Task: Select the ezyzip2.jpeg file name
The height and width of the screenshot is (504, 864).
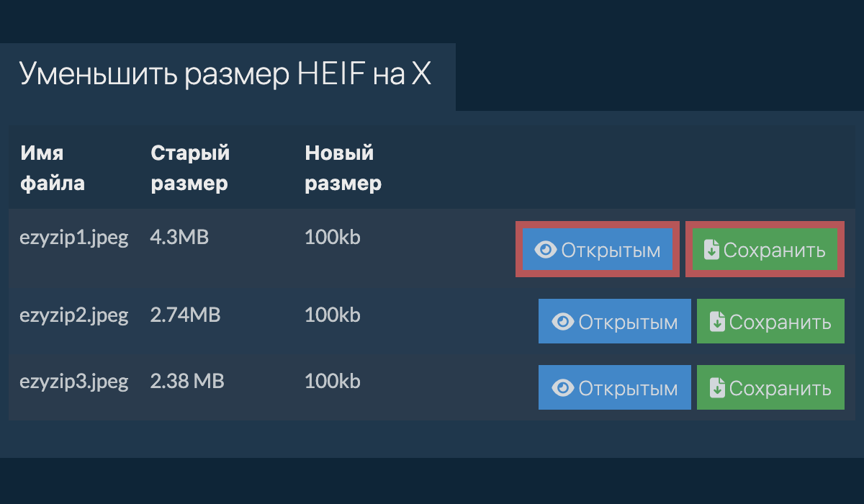Action: click(x=75, y=315)
